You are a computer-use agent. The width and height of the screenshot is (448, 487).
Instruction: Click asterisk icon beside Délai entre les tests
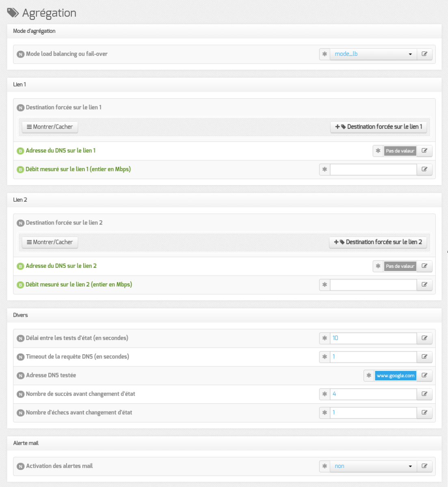(x=325, y=338)
